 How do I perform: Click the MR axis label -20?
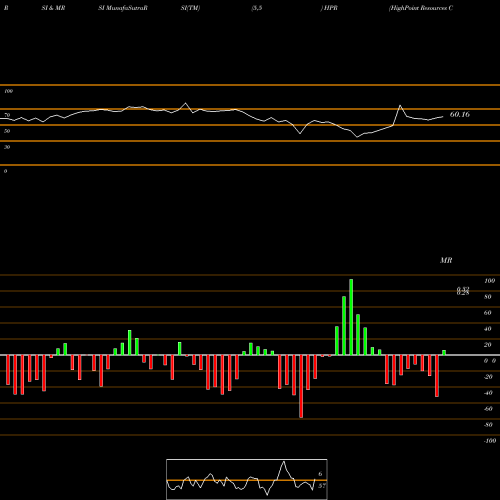tap(488, 377)
